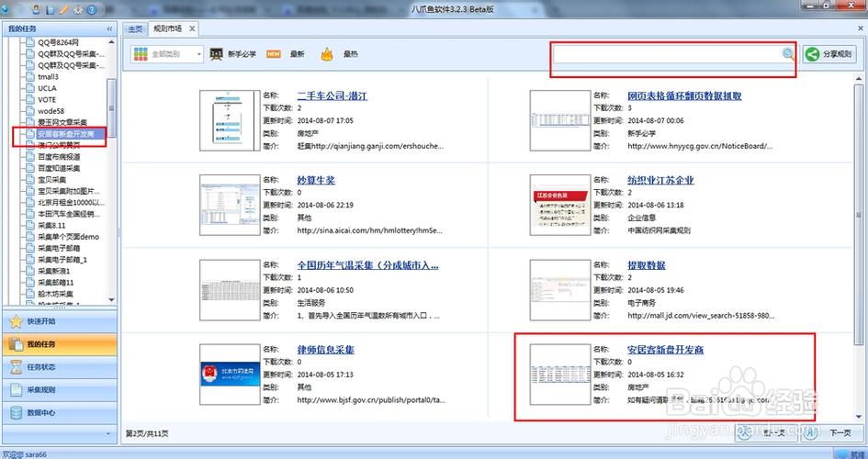Click the star icon beside 快速开始
Screen dimensions: 868x459
16,321
